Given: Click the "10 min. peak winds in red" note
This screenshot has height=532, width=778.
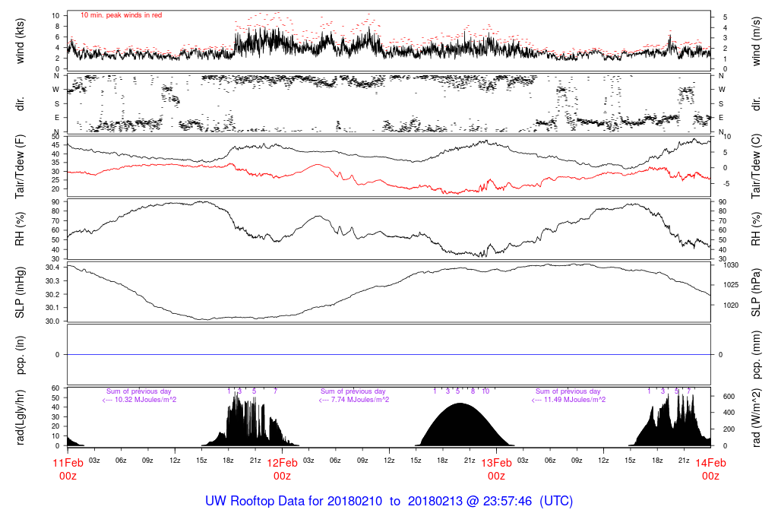Looking at the screenshot, I should tap(121, 15).
